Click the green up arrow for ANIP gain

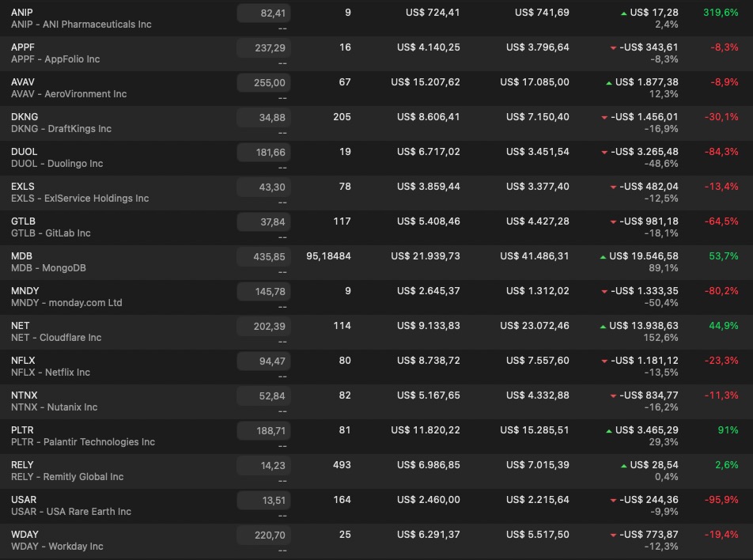[624, 13]
